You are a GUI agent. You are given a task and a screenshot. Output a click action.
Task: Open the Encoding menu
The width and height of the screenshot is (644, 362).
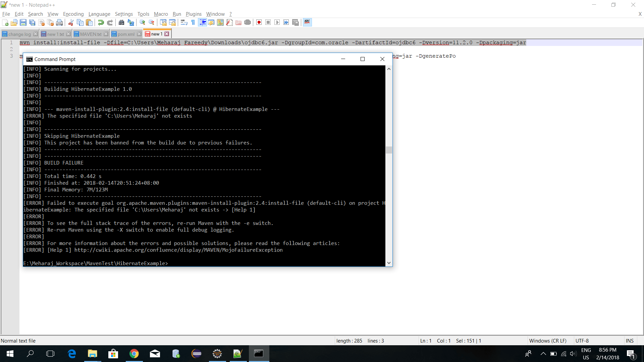pos(73,14)
